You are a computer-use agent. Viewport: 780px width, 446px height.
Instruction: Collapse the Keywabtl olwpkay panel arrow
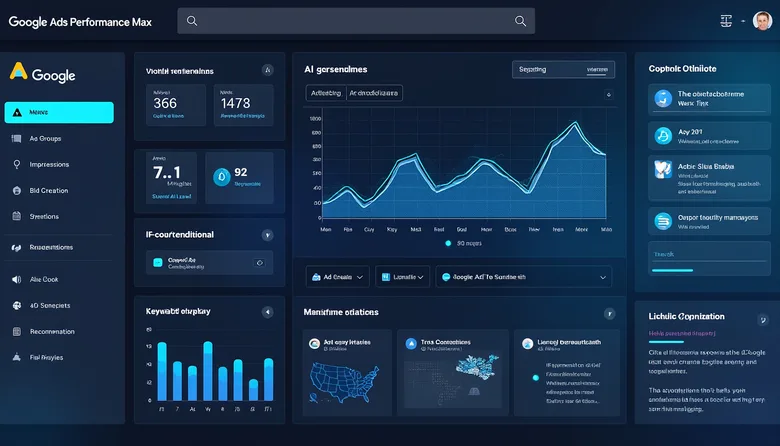pyautogui.click(x=268, y=312)
